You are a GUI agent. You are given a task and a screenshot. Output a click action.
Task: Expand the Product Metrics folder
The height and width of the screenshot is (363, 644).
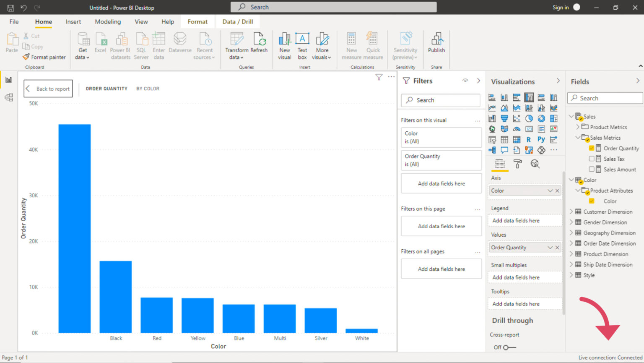578,127
